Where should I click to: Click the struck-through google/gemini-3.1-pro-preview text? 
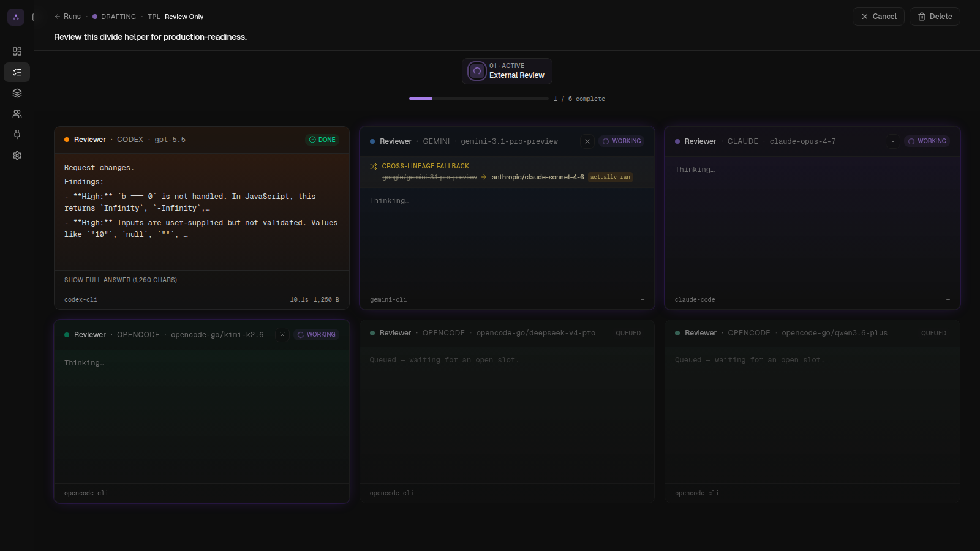[x=429, y=177]
